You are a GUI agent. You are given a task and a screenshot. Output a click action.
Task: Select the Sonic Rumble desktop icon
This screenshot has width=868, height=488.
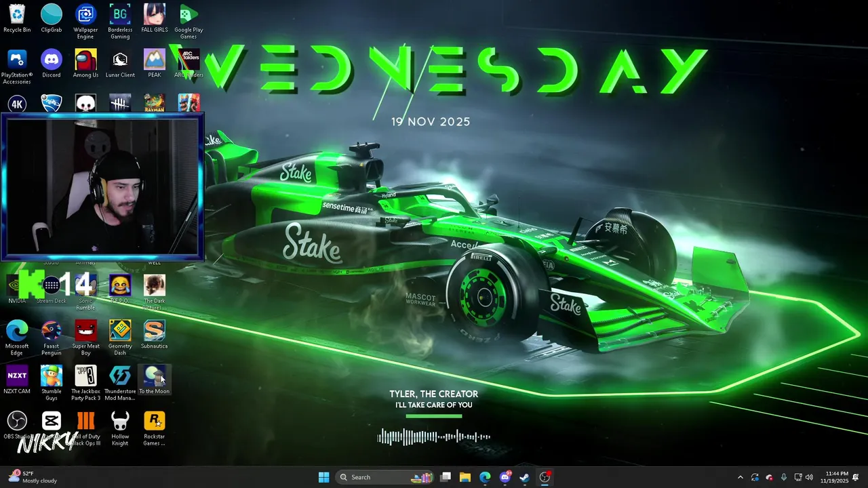85,293
